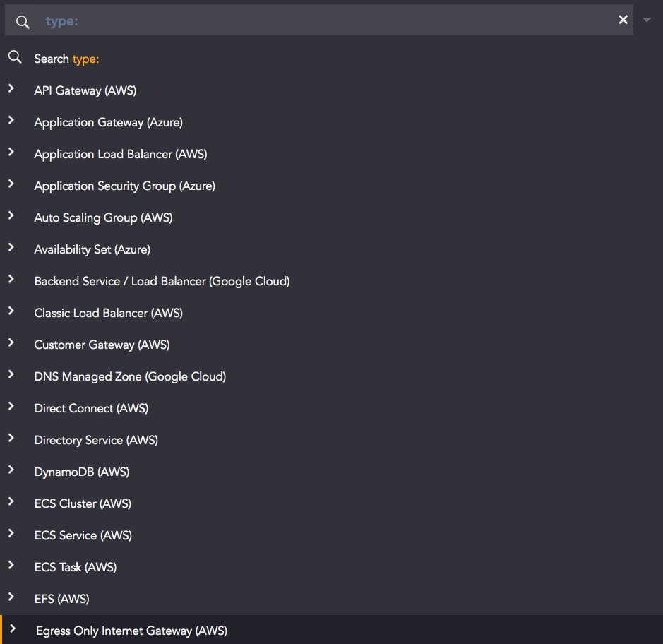Expand the Classic Load Balancer (AWS) chevron

click(x=11, y=311)
